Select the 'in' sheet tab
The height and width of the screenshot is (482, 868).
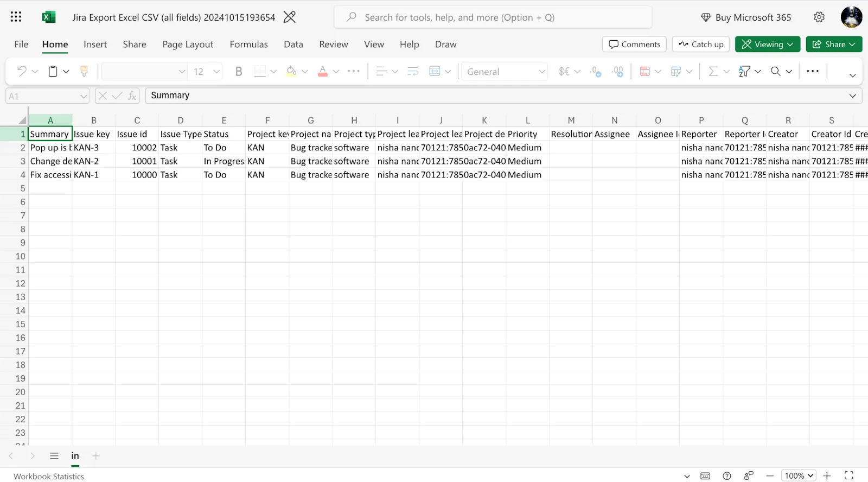click(75, 456)
